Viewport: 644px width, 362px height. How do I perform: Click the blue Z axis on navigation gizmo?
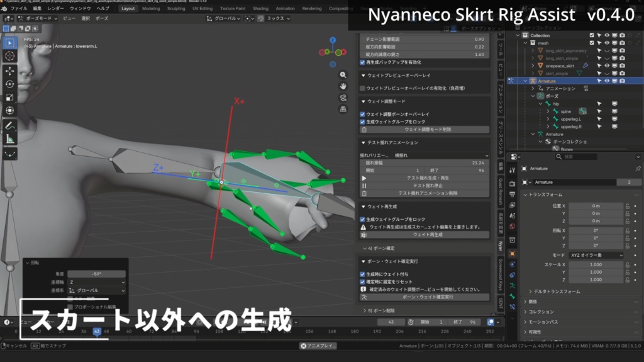click(x=333, y=40)
